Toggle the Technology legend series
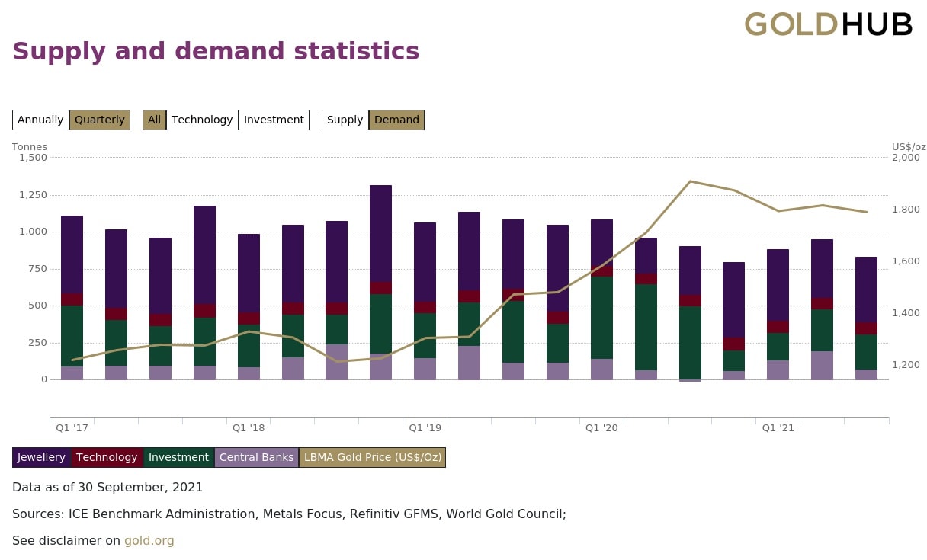The height and width of the screenshot is (560, 927). (107, 458)
